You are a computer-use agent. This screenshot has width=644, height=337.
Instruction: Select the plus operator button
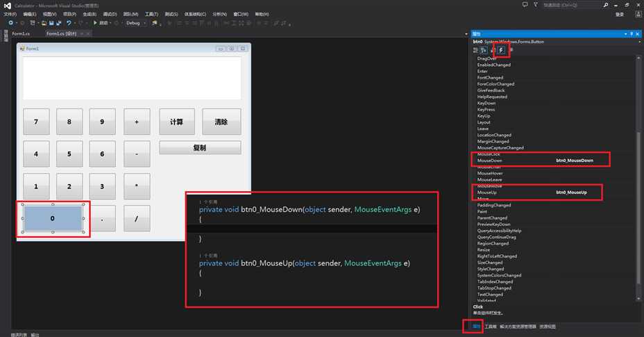[x=137, y=122]
